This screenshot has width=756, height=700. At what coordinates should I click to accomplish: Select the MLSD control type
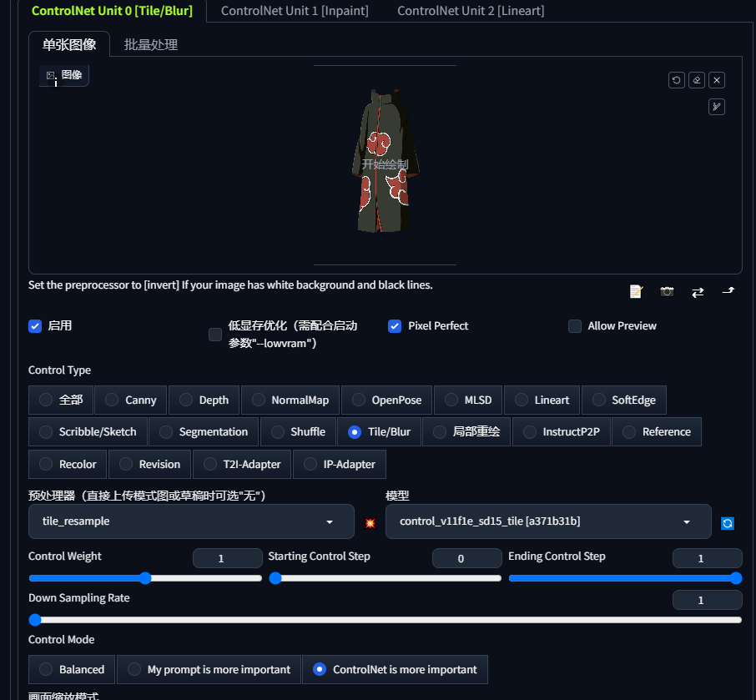click(468, 400)
